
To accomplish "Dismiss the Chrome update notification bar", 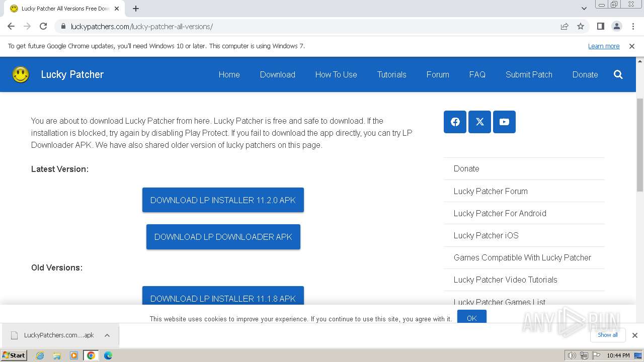I will (632, 46).
